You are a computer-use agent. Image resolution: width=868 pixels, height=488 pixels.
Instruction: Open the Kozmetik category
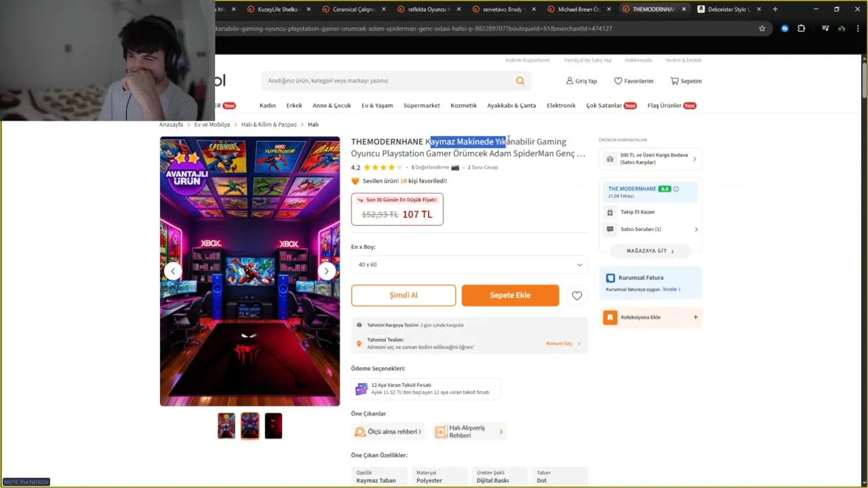pyautogui.click(x=464, y=106)
